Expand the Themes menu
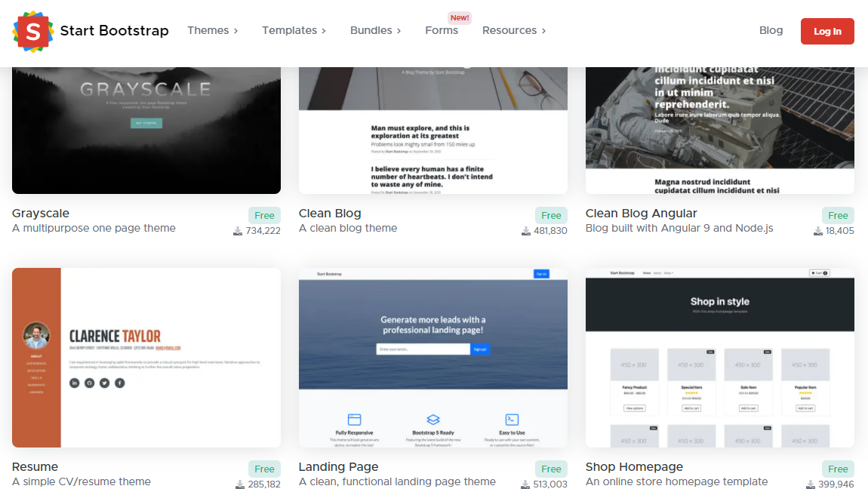 (x=213, y=30)
